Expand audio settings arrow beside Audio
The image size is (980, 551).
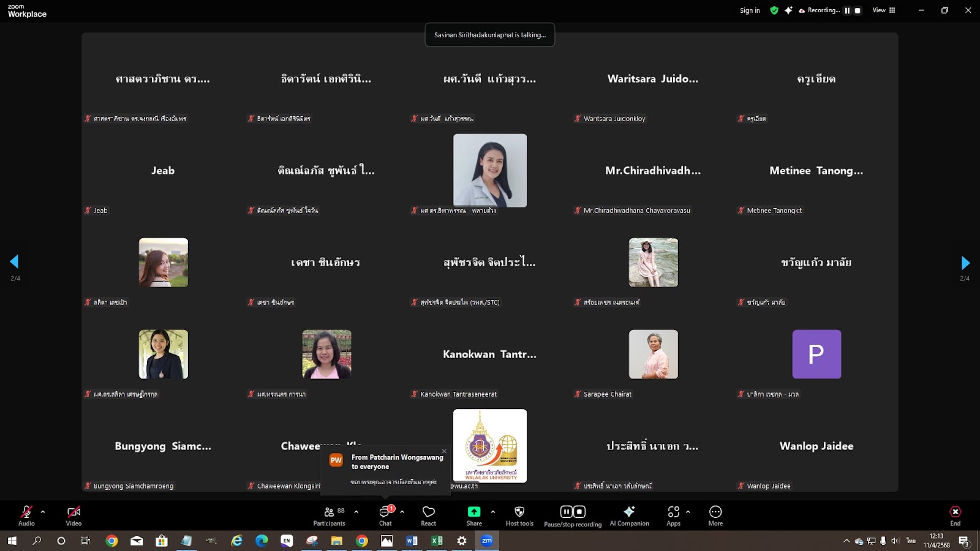point(43,512)
